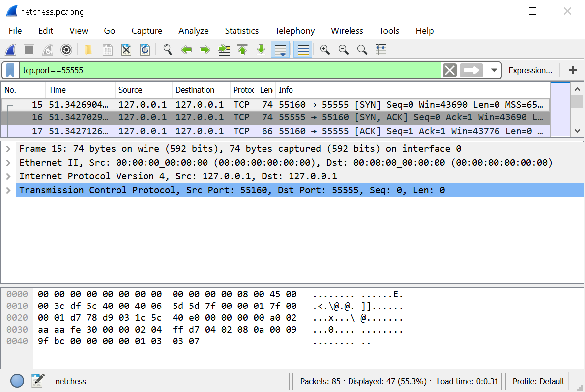The height and width of the screenshot is (392, 585).
Task: Toggle packet colorization rules
Action: pos(303,50)
